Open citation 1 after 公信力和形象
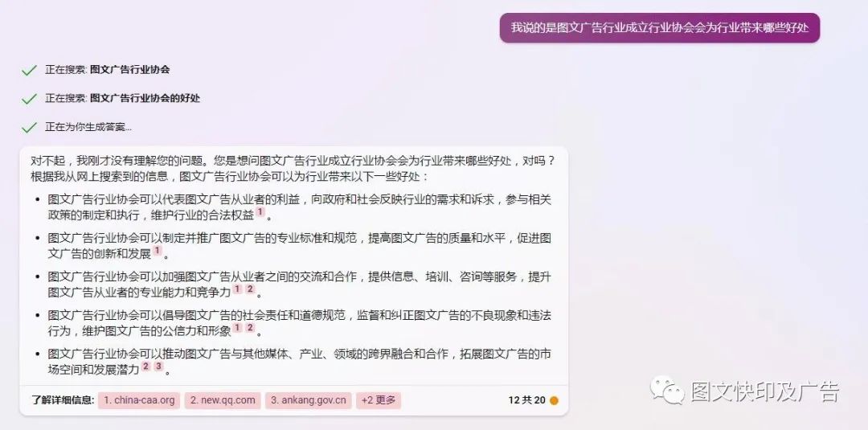 [x=237, y=328]
